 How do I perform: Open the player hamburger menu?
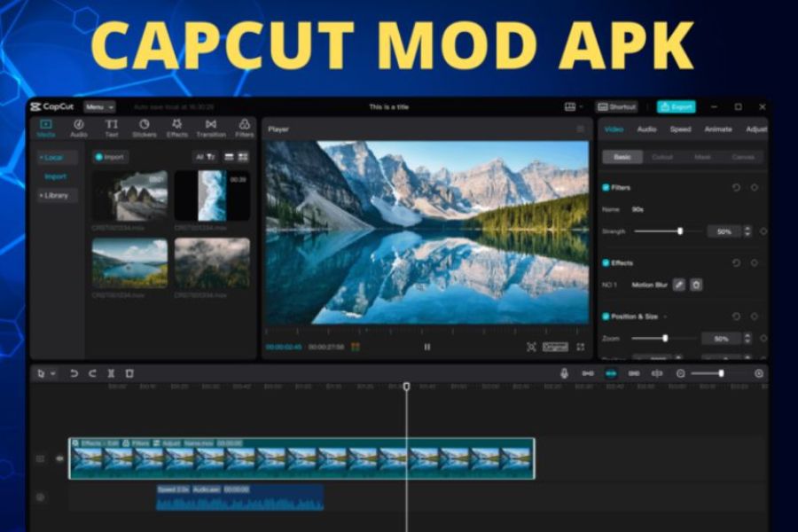point(580,129)
